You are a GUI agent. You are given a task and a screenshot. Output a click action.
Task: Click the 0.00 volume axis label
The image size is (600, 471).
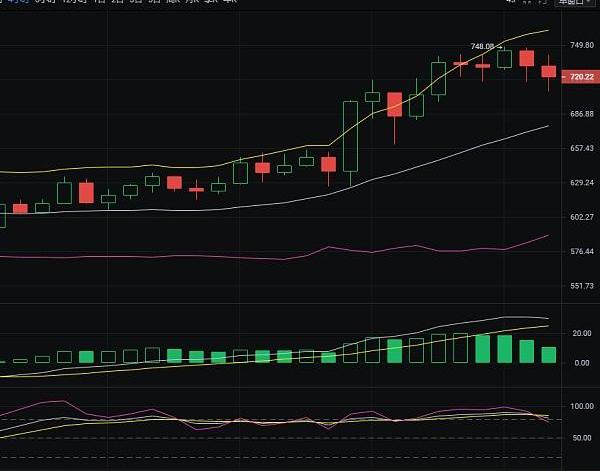pyautogui.click(x=581, y=363)
